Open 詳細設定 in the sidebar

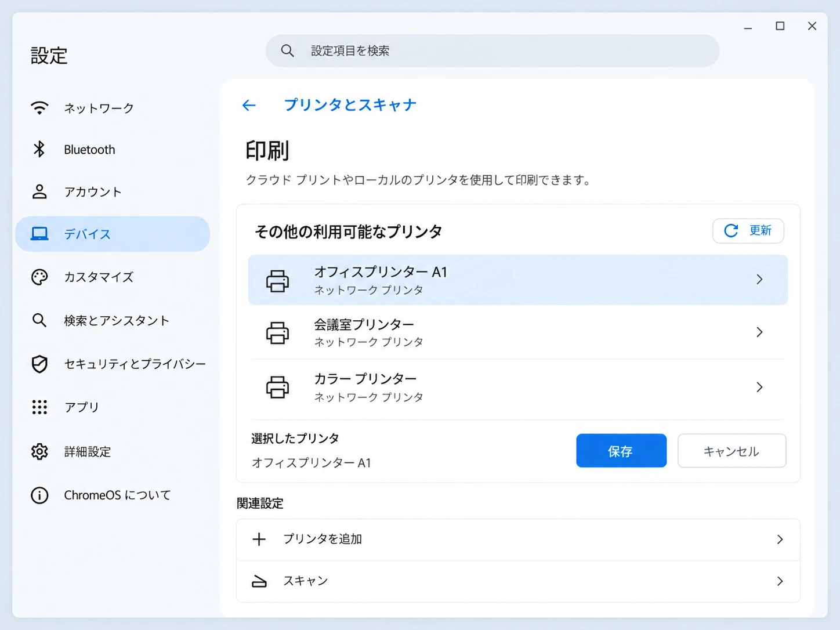pos(113,451)
